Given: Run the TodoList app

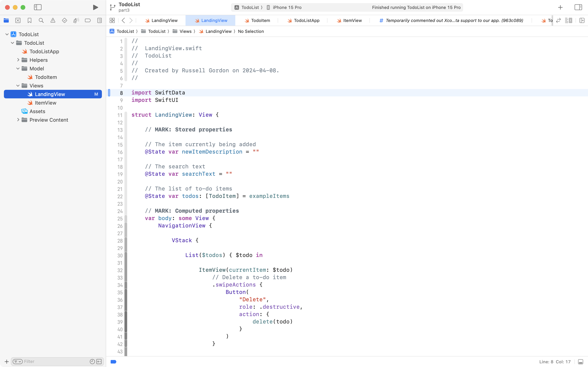Looking at the screenshot, I should coord(95,7).
